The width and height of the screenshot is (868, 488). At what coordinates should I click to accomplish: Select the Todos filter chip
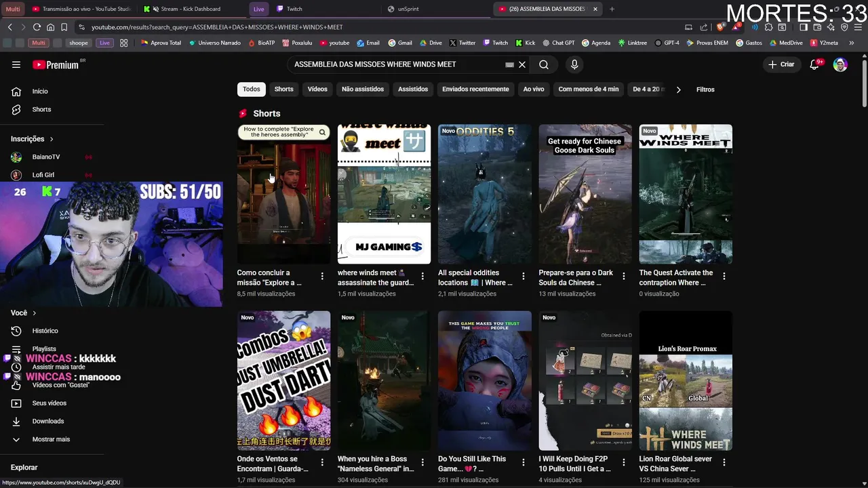(x=252, y=89)
